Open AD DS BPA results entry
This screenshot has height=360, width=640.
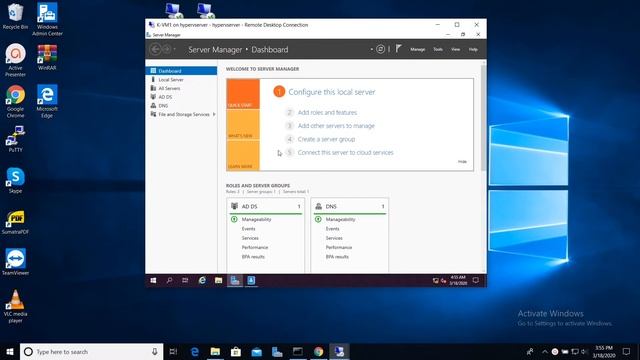(253, 257)
